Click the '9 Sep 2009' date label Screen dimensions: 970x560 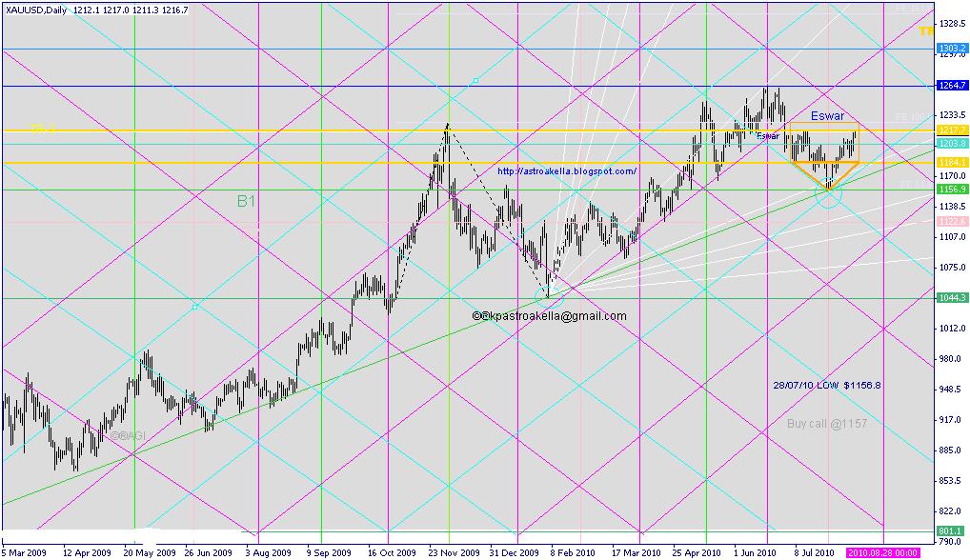point(329,552)
